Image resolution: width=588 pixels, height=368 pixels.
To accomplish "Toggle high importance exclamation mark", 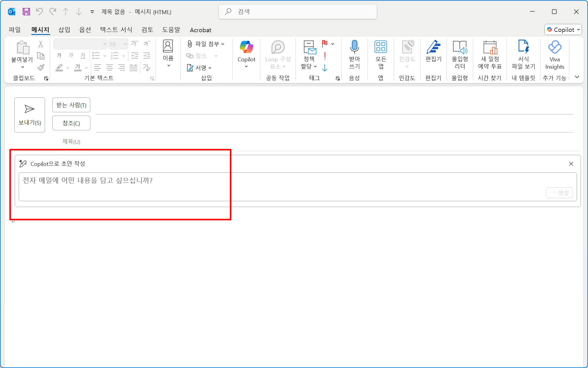I will point(325,56).
